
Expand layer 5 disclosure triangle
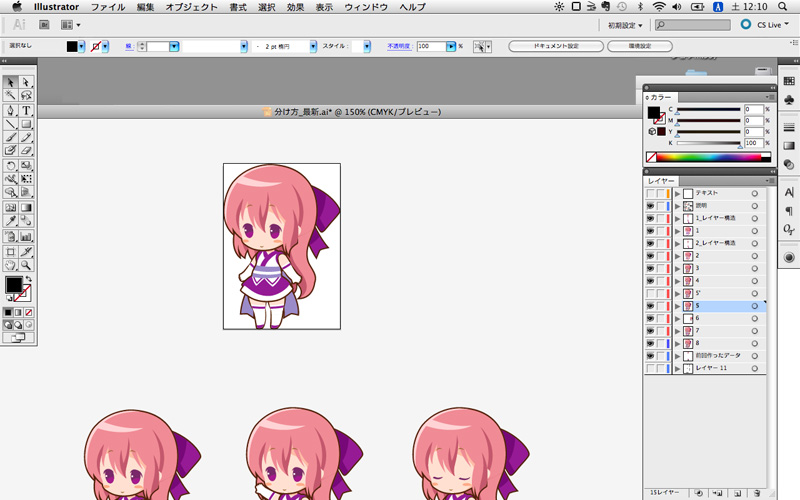pos(678,306)
